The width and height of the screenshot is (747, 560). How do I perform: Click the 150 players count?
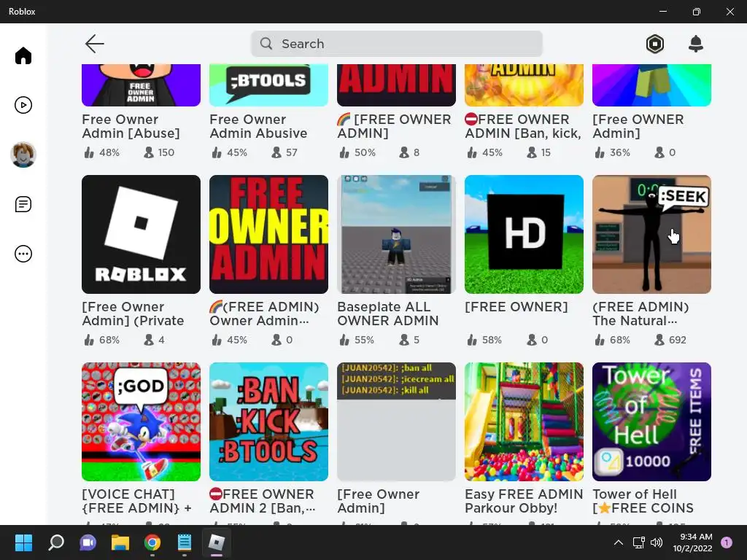click(x=166, y=152)
